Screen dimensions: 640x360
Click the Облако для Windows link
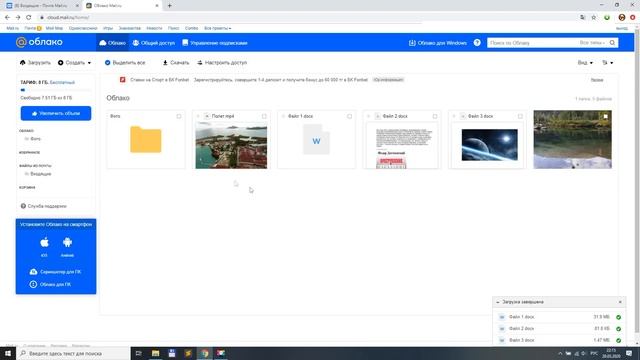[x=438, y=43]
